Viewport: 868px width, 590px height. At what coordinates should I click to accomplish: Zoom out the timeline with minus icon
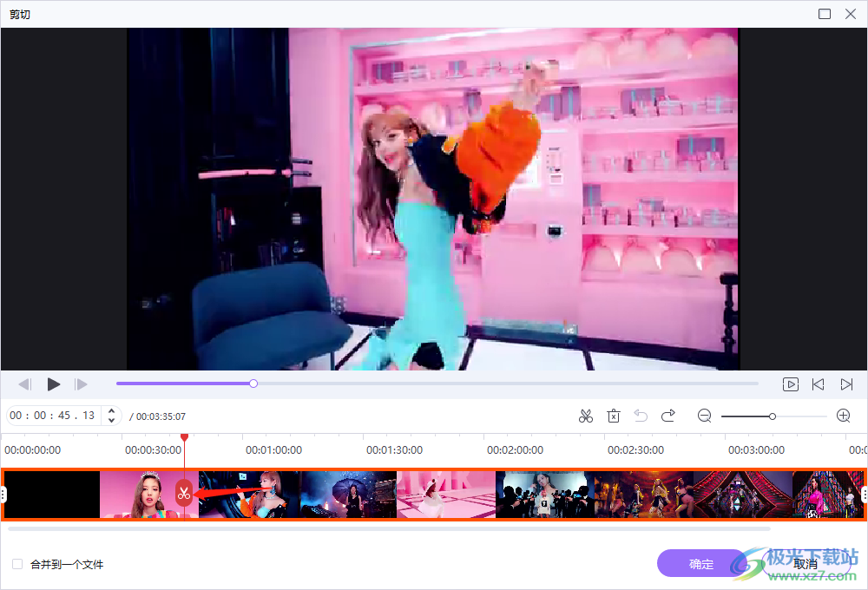tap(704, 416)
